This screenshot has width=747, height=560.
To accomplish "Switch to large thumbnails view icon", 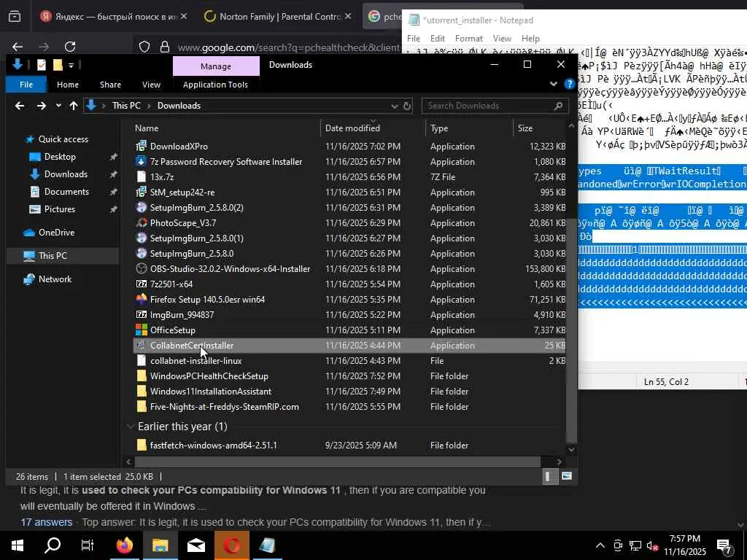I will click(566, 476).
